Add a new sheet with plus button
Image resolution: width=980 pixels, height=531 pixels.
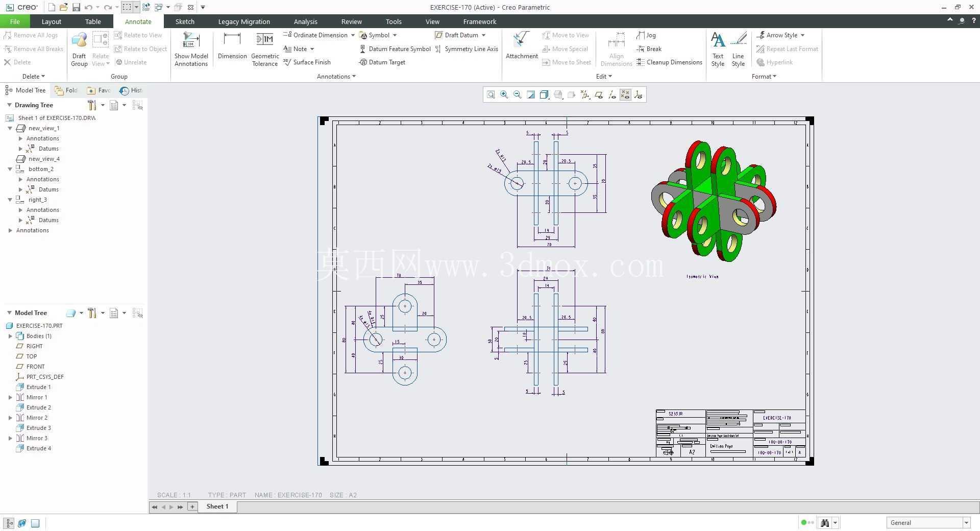pyautogui.click(x=192, y=506)
